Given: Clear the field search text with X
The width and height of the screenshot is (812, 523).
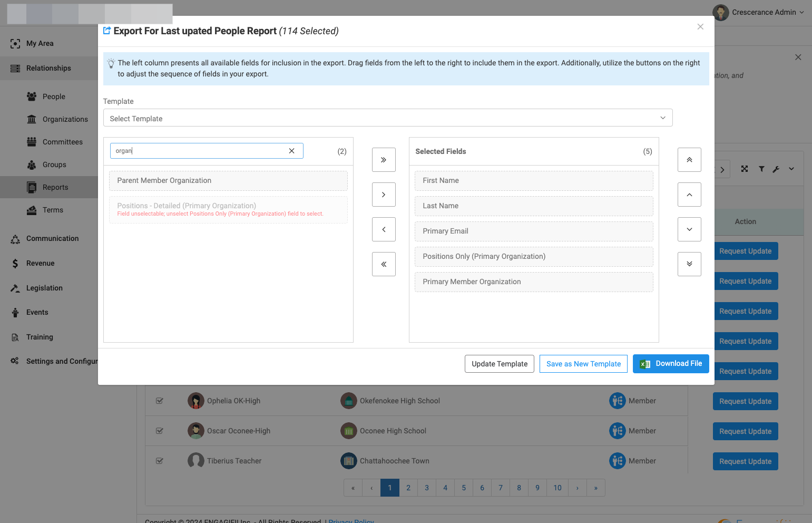Looking at the screenshot, I should [x=291, y=151].
